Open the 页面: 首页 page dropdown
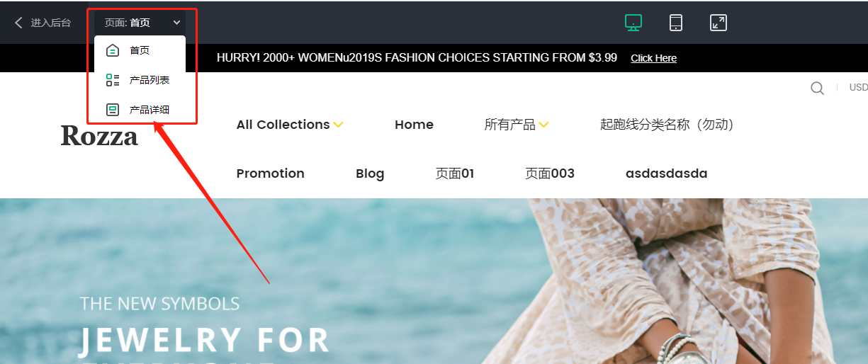 tap(140, 23)
